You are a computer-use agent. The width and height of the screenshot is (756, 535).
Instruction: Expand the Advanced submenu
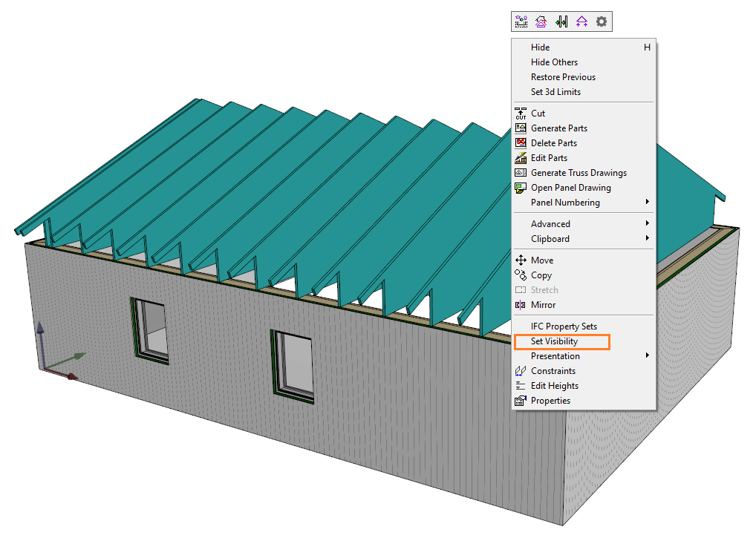click(x=550, y=224)
